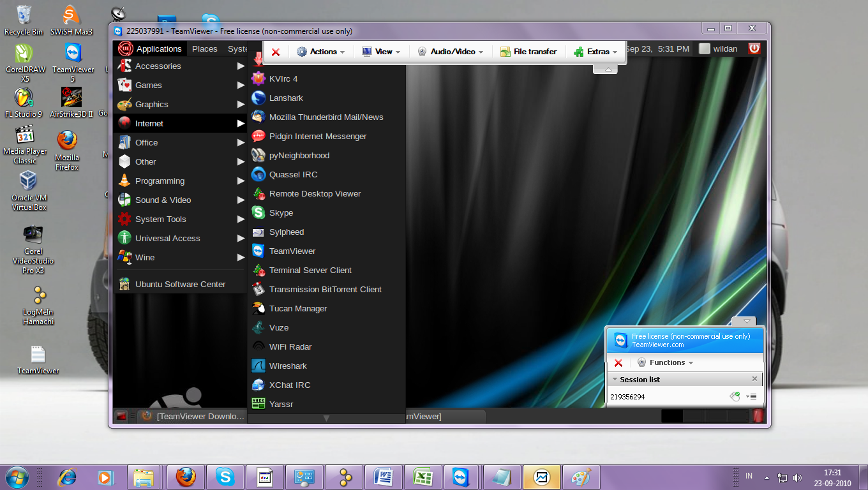Open the Functions dropdown in the session panel

tap(665, 362)
